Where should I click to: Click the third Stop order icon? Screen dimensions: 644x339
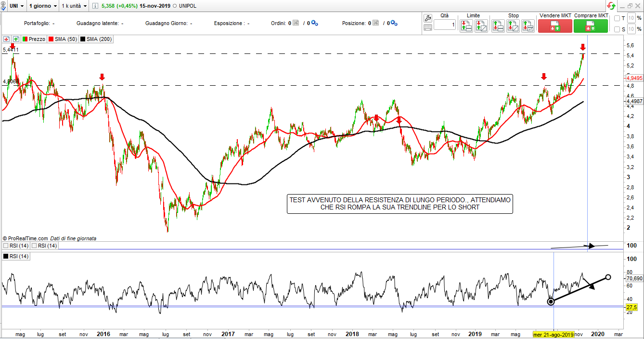pos(528,26)
